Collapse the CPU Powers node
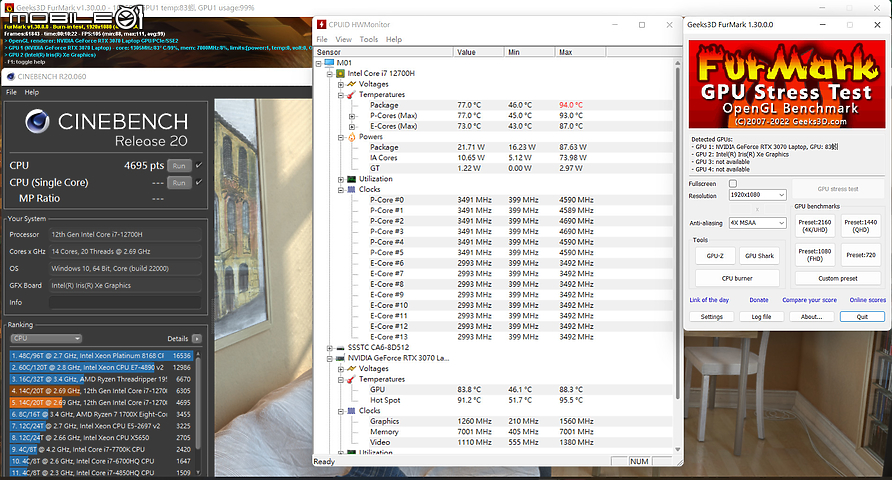 341,137
